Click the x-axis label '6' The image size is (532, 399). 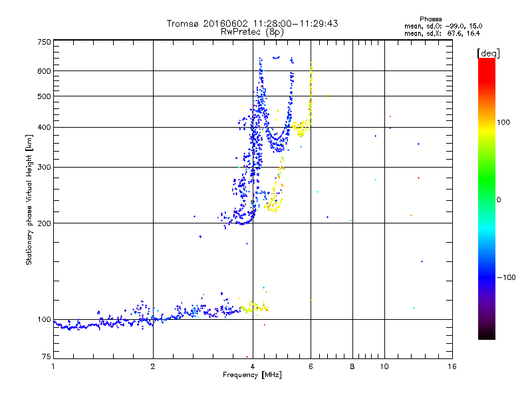[311, 366]
